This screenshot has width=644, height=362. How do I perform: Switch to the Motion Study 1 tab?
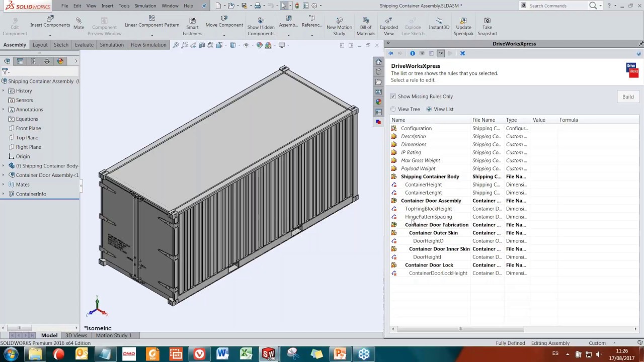click(114, 335)
